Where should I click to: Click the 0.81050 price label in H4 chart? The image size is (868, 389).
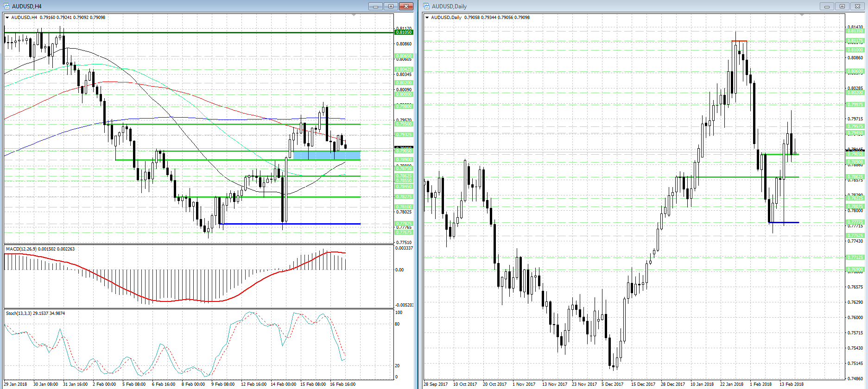click(x=403, y=32)
